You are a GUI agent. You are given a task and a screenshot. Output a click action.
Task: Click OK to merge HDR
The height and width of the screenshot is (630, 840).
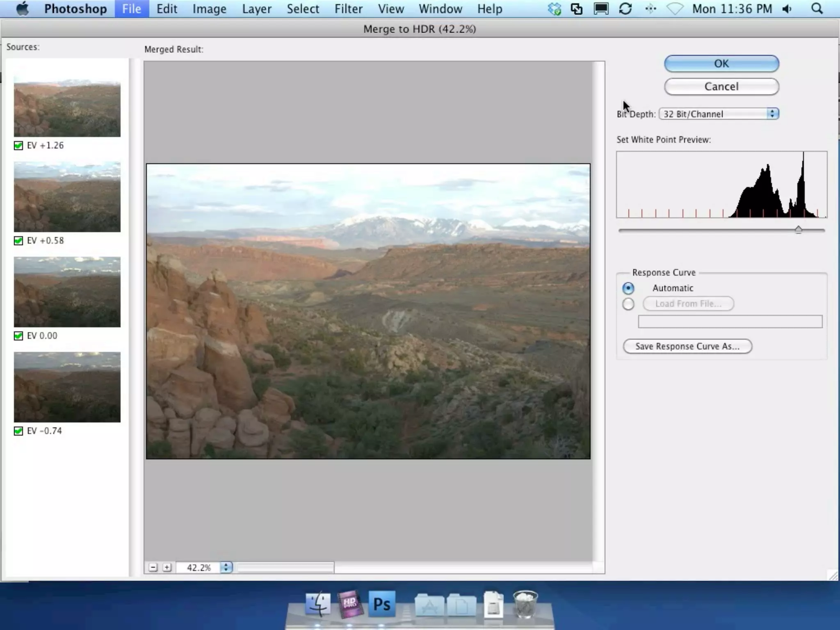[721, 64]
